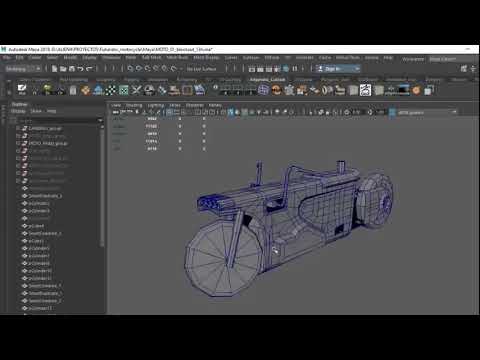The height and width of the screenshot is (360, 480).
Task: Open the sRGB gamma view transform dropdown
Action: [x=427, y=113]
